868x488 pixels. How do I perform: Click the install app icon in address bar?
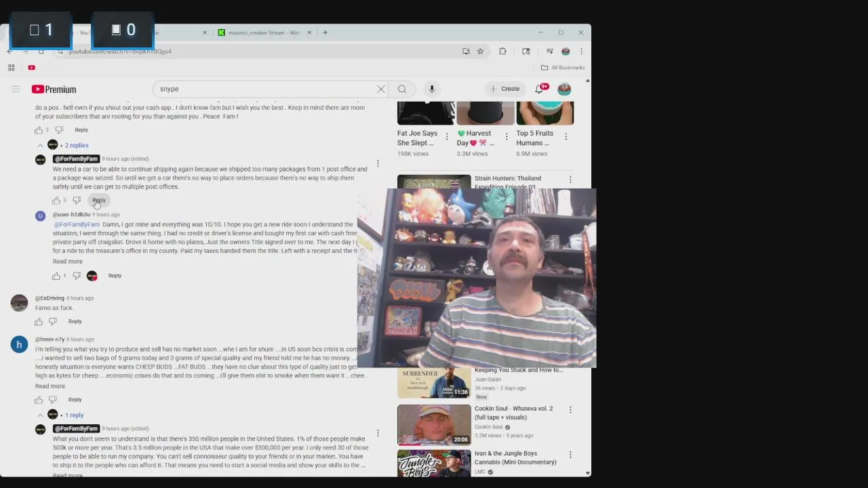466,51
